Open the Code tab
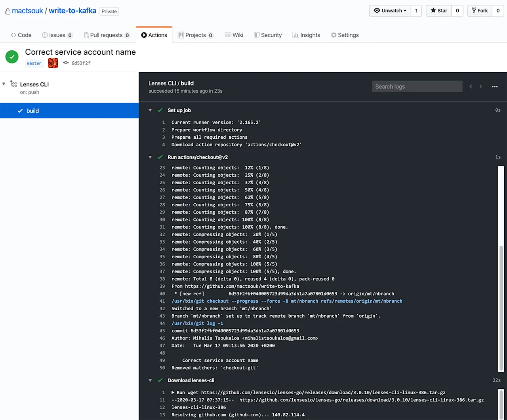Viewport: 507px width, 420px height. point(21,35)
